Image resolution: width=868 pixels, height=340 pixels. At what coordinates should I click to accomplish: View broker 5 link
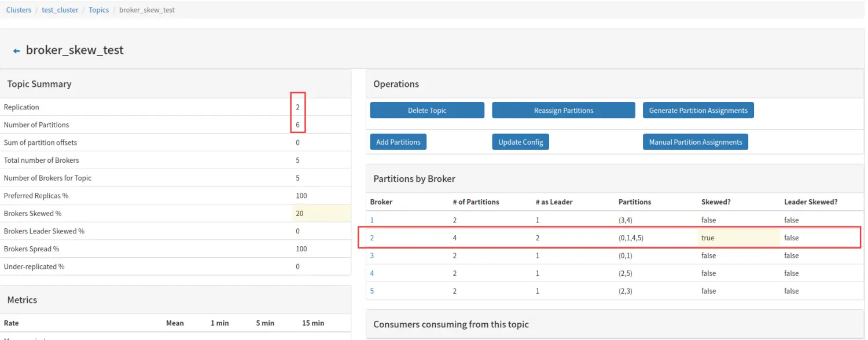[372, 291]
